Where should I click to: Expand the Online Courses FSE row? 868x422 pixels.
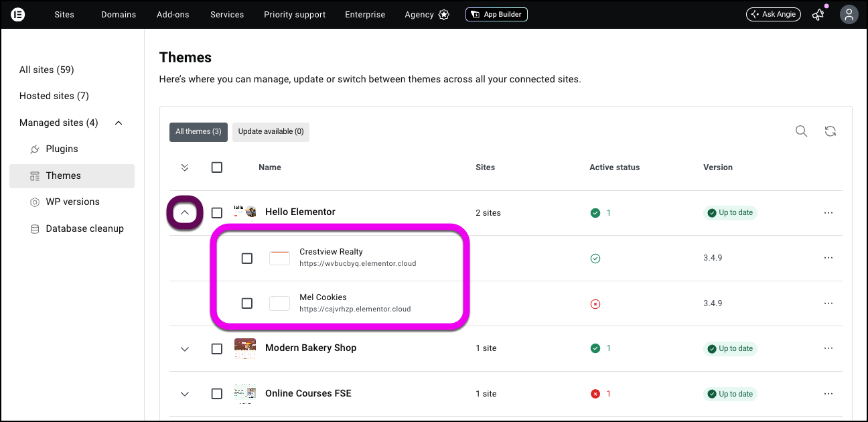click(x=185, y=394)
